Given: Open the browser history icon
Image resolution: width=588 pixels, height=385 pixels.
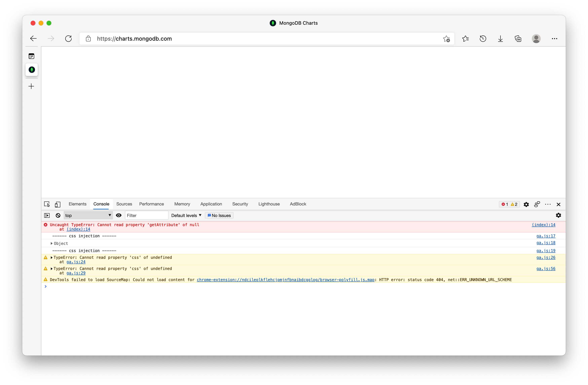Looking at the screenshot, I should (x=483, y=39).
